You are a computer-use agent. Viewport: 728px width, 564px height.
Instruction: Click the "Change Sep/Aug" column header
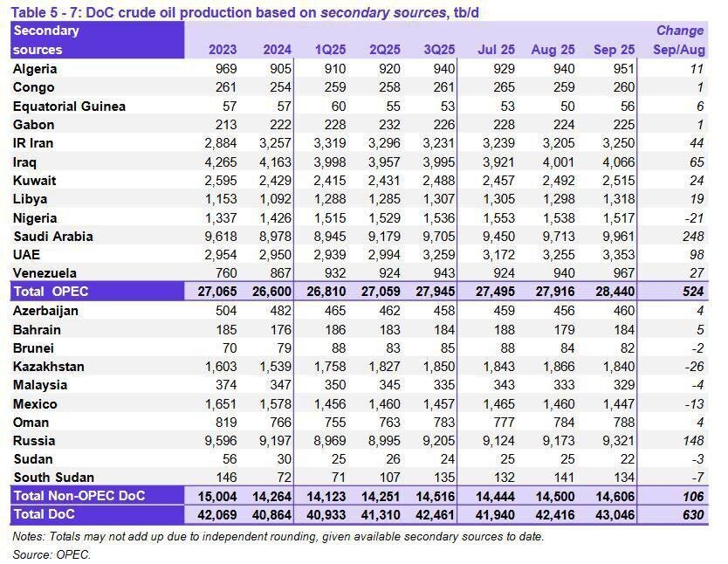[678, 41]
